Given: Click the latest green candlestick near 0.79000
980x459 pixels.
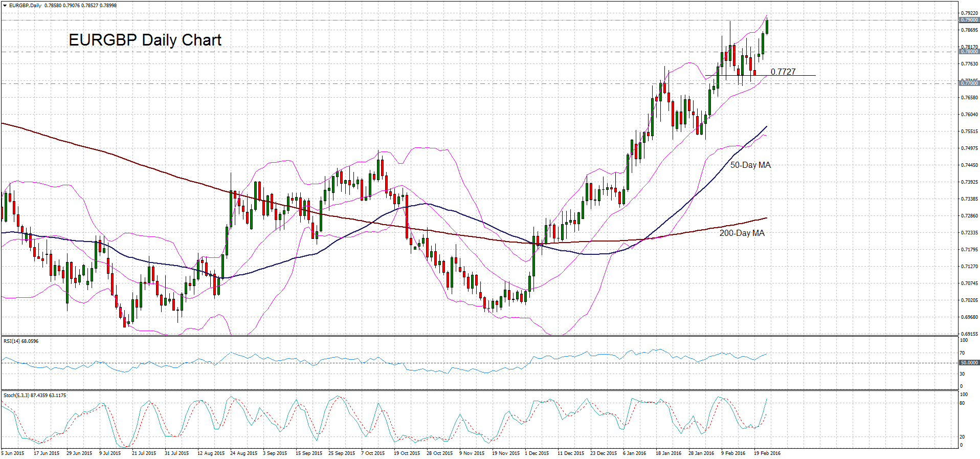Looking at the screenshot, I should click(x=767, y=26).
